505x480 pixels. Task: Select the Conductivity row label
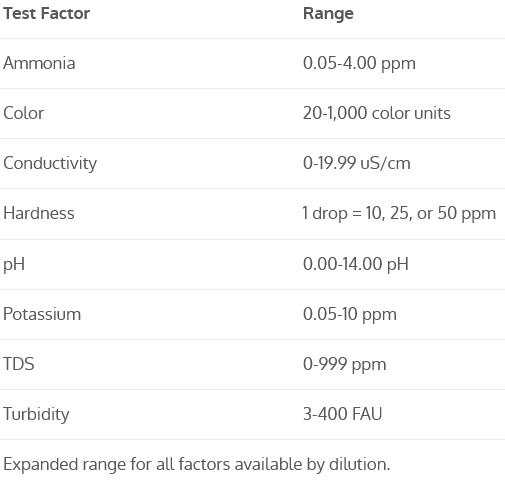[x=50, y=164]
